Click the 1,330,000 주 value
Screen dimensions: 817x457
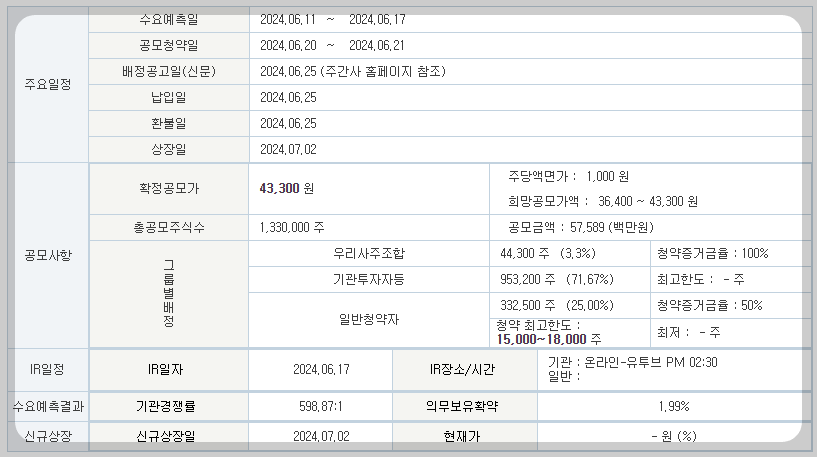292,227
